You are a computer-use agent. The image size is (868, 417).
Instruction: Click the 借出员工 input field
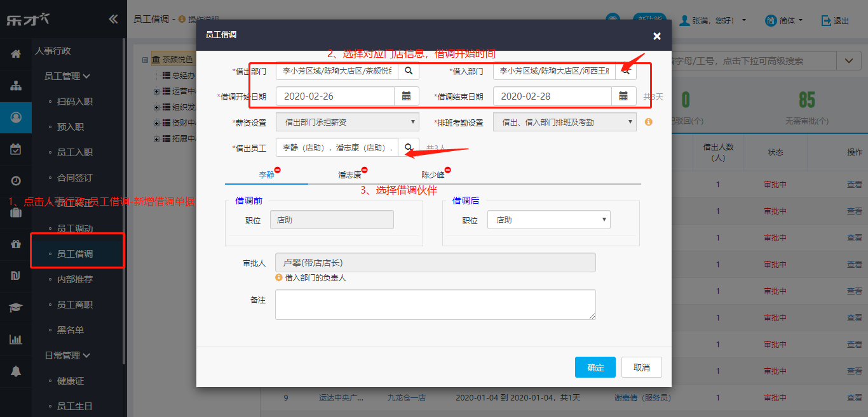337,147
